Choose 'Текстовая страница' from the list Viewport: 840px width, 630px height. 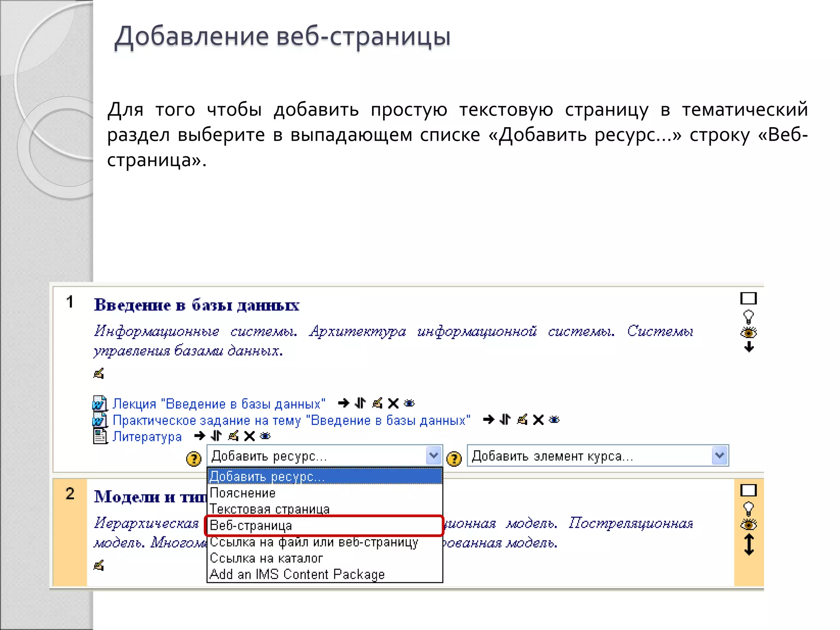[x=325, y=509]
